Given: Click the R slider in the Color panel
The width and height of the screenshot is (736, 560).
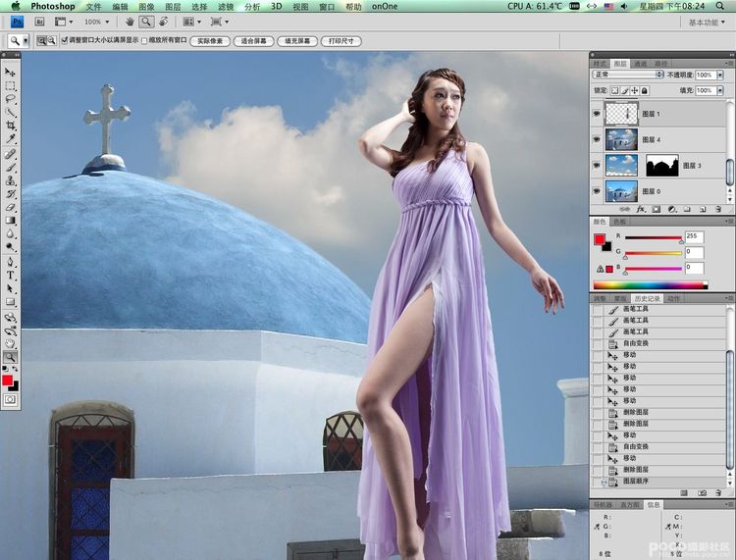Looking at the screenshot, I should (653, 237).
